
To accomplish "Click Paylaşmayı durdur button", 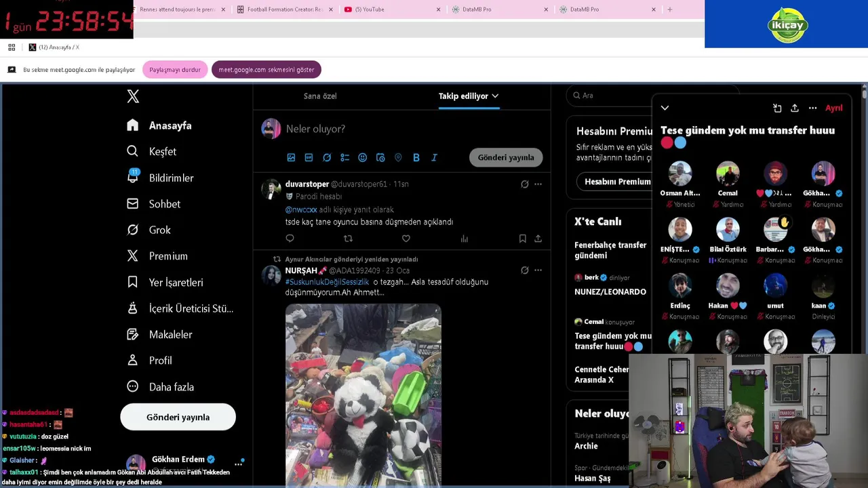I will pos(175,70).
